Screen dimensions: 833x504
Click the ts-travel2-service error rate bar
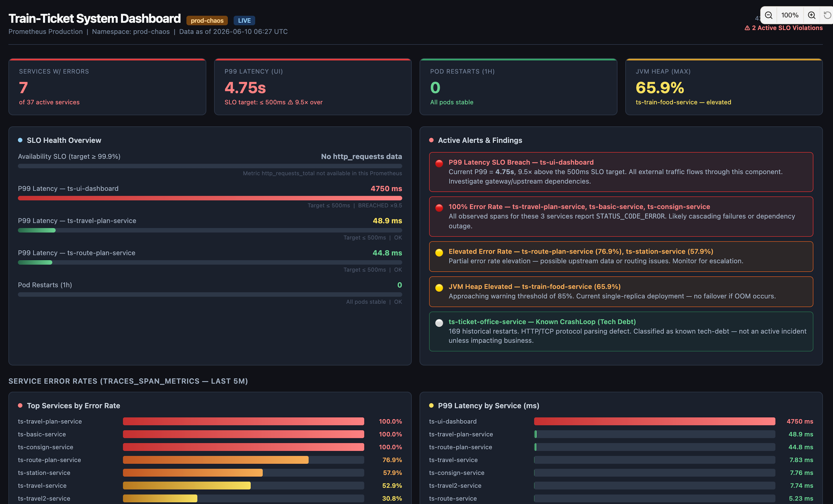coord(244,498)
